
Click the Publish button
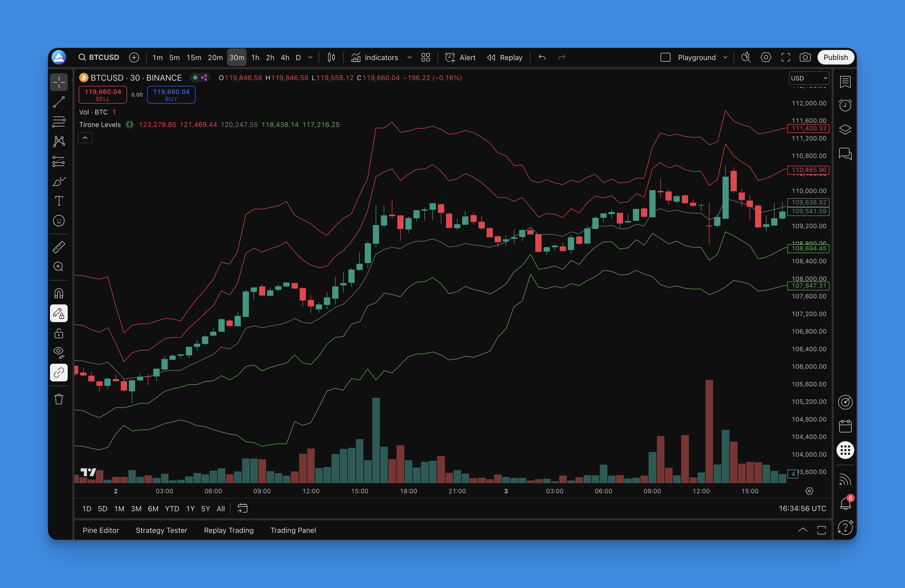pos(835,57)
